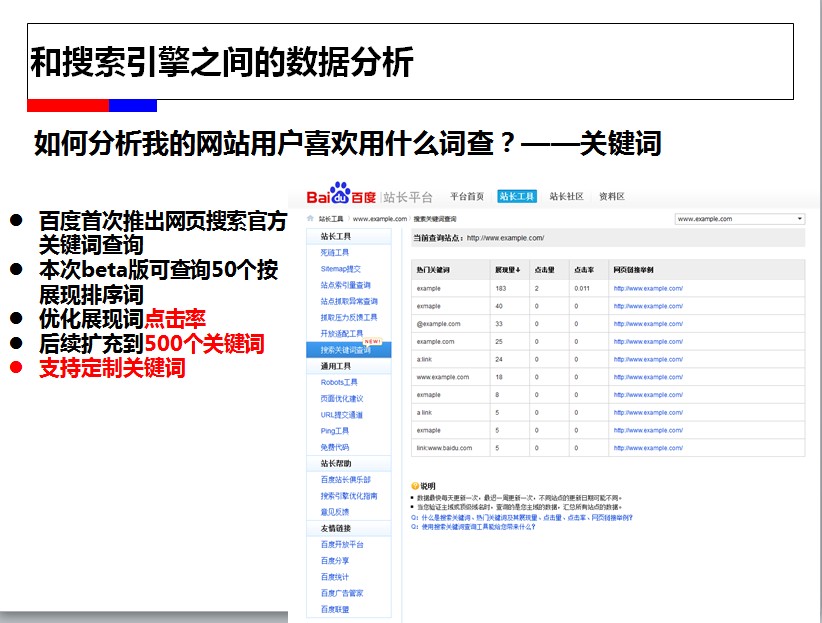Viewport: 822px width, 623px height.
Task: Click the 183 impressions value
Action: click(501, 288)
